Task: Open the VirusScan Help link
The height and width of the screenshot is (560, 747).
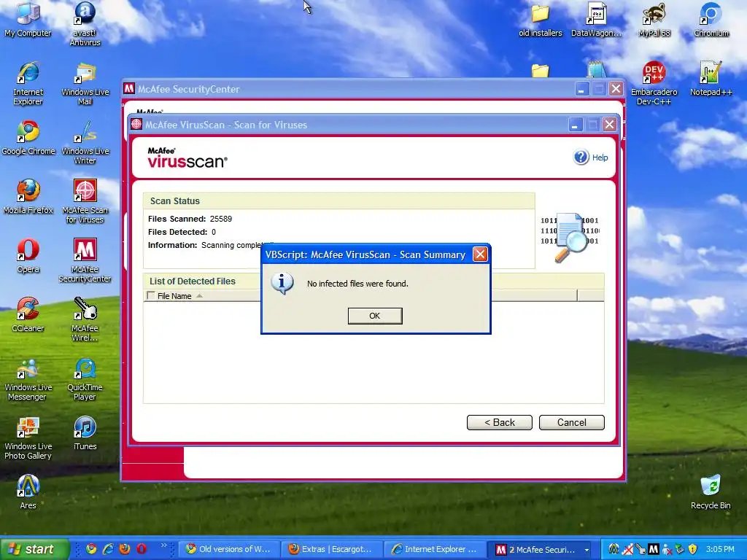Action: (x=600, y=157)
